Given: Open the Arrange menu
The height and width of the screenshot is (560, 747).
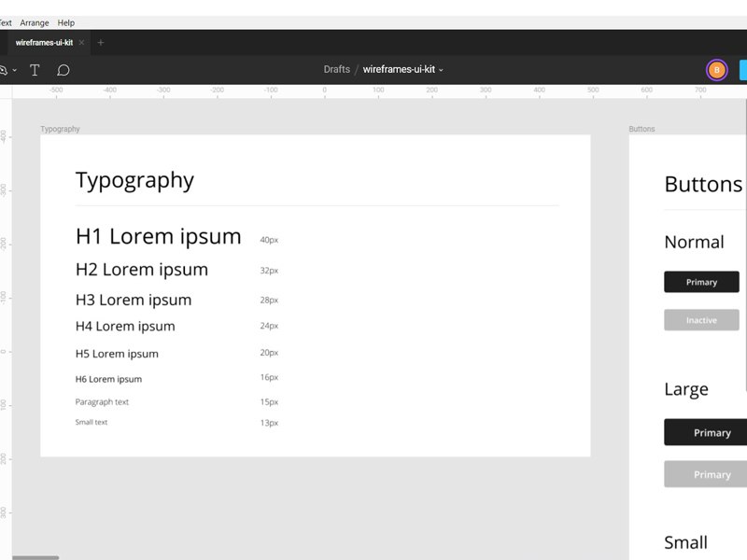Looking at the screenshot, I should pyautogui.click(x=35, y=22).
